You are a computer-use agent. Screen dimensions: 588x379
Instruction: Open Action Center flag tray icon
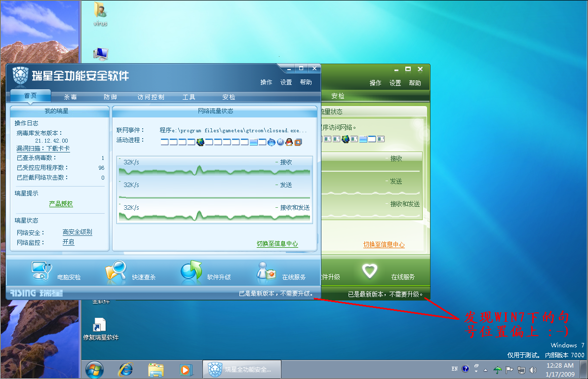click(509, 370)
